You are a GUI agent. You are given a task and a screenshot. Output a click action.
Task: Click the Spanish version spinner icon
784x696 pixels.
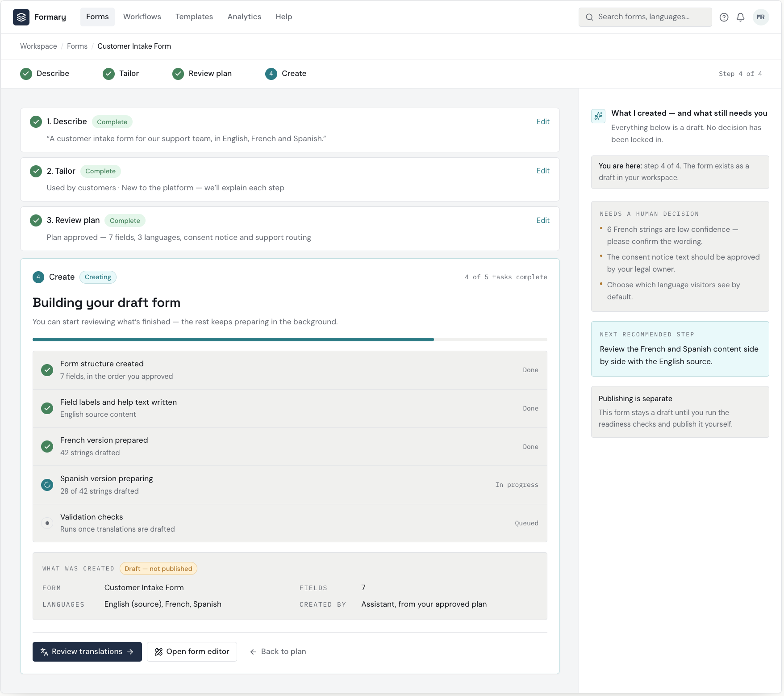click(47, 485)
